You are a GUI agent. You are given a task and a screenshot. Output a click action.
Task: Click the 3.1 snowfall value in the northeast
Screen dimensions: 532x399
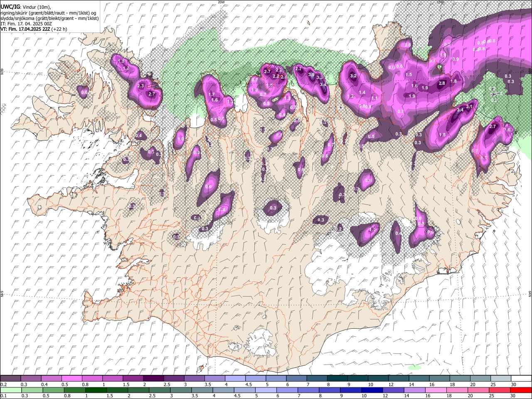[x=470, y=107]
